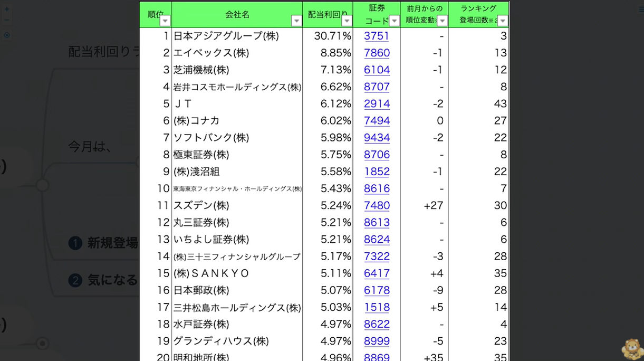Open the 9434 link for ソフトバンク
The height and width of the screenshot is (361, 644).
pyautogui.click(x=377, y=137)
